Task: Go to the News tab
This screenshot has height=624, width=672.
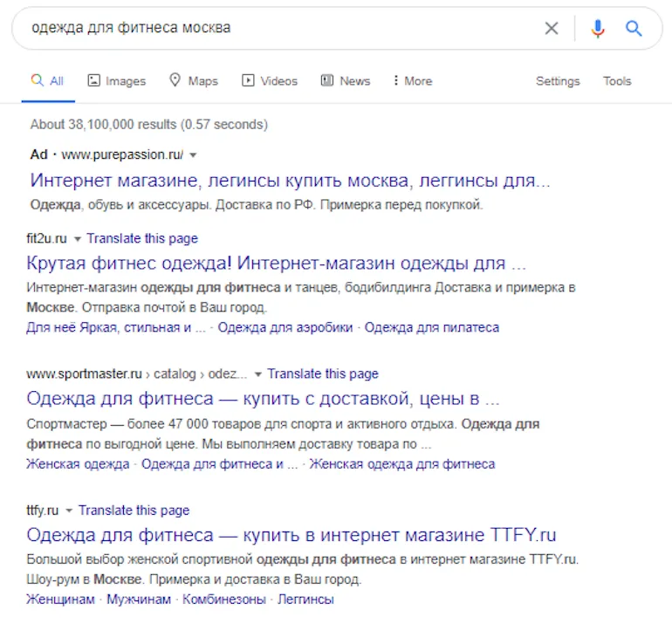Action: (346, 81)
